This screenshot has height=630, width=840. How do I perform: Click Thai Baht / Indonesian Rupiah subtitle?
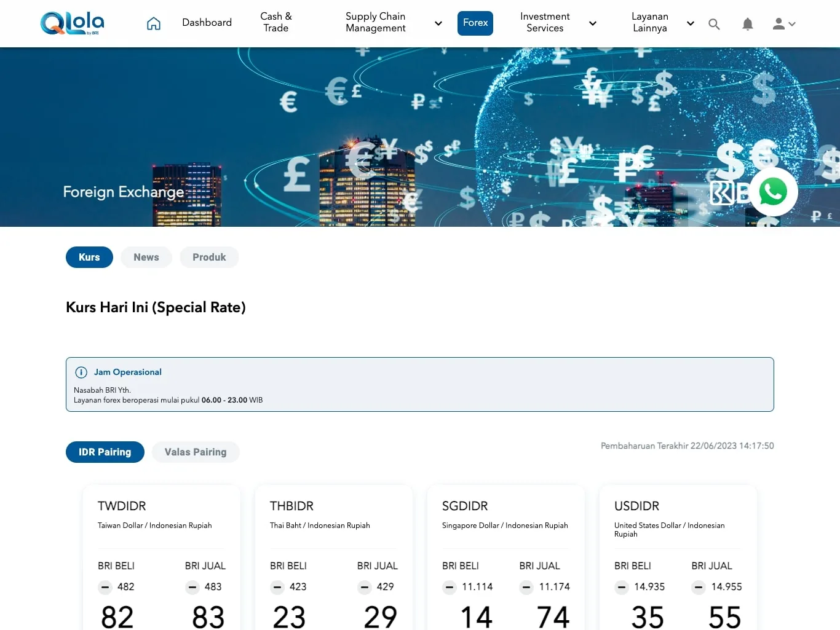[x=320, y=526]
